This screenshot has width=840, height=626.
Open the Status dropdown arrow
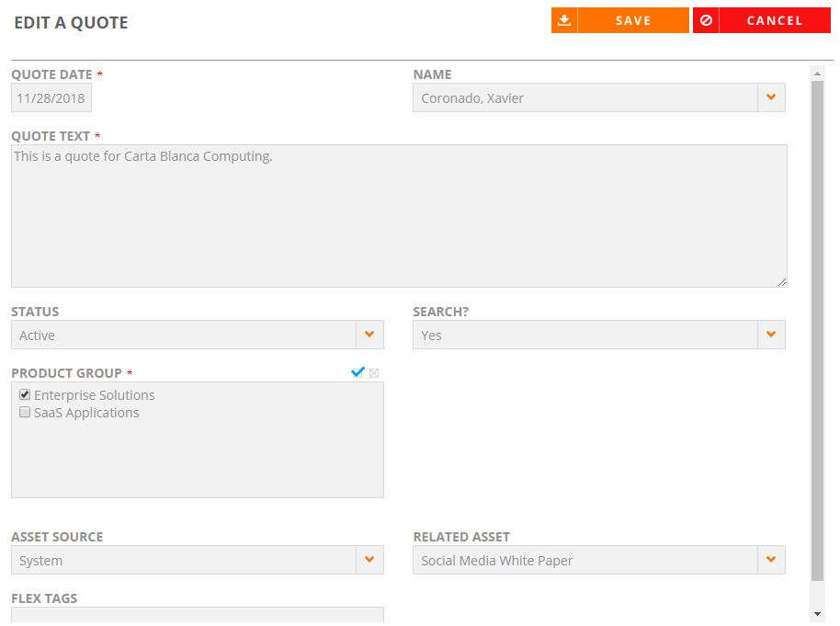coord(369,335)
